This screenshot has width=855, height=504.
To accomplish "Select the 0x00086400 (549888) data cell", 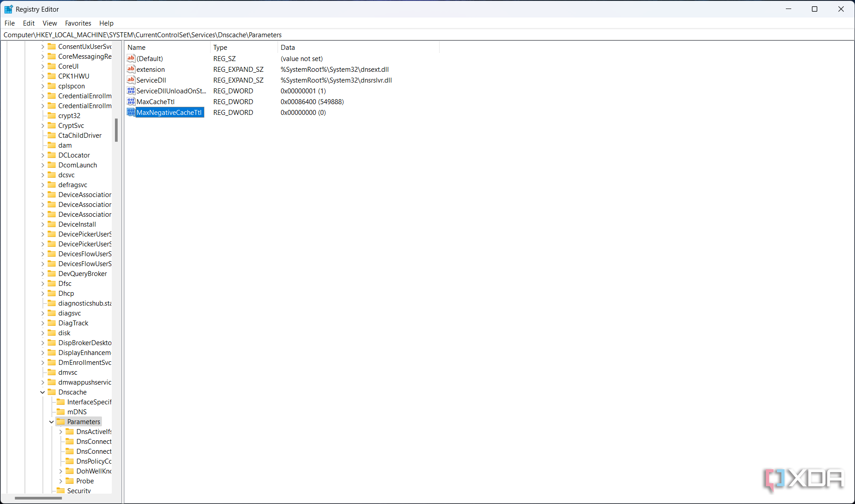I will coord(312,101).
